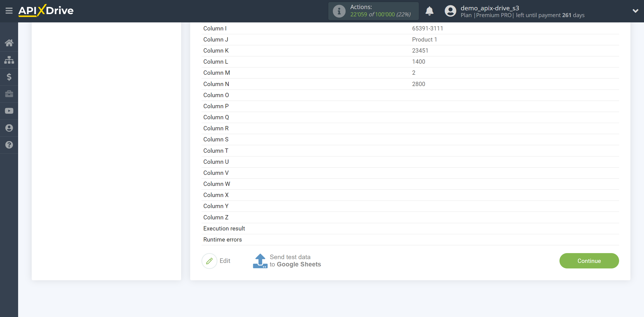
Task: Select value Product 1
Action: pos(425,39)
